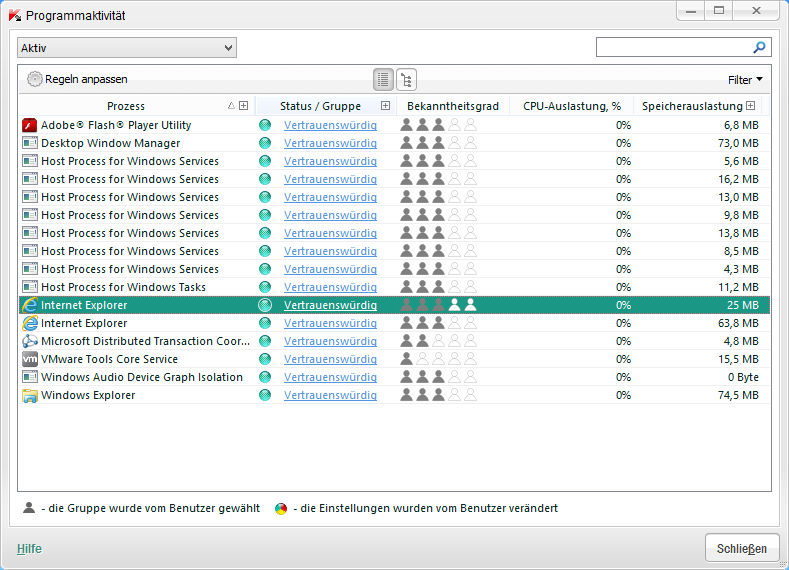Sort by Status / Gruppe header

321,106
